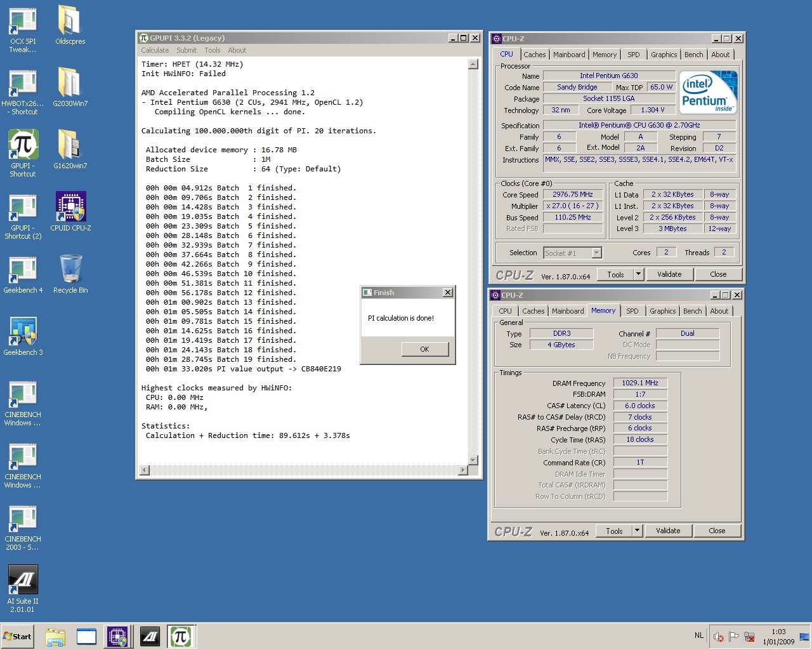Open the Geekbench 4 shortcut
Viewport: 812px width, 650px height.
coord(23,274)
